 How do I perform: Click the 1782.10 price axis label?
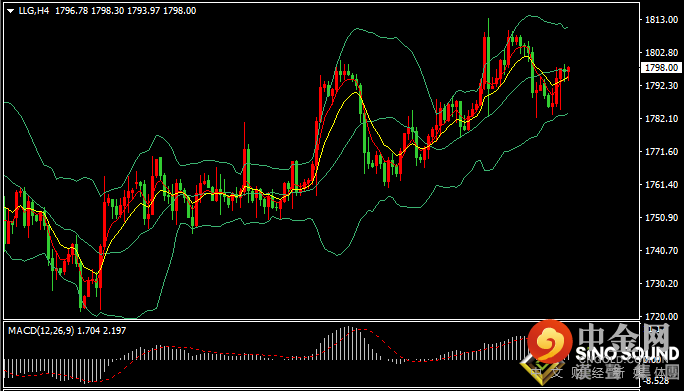pyautogui.click(x=662, y=119)
